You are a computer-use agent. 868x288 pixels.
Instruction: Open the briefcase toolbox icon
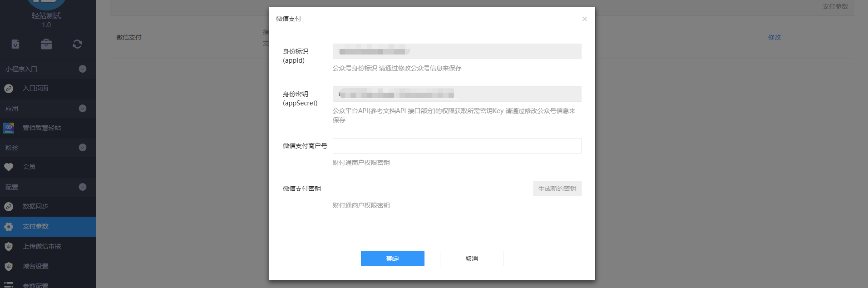(46, 44)
